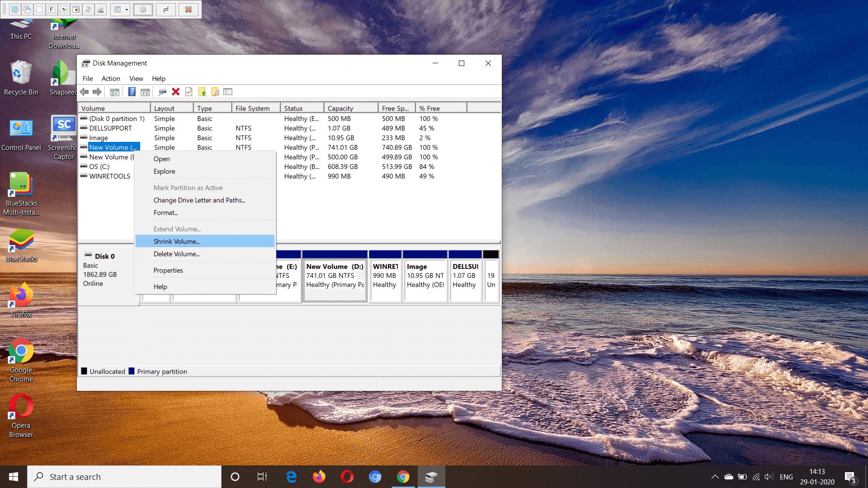Click the red X delete toolbar icon
This screenshot has width=868, height=488.
176,92
